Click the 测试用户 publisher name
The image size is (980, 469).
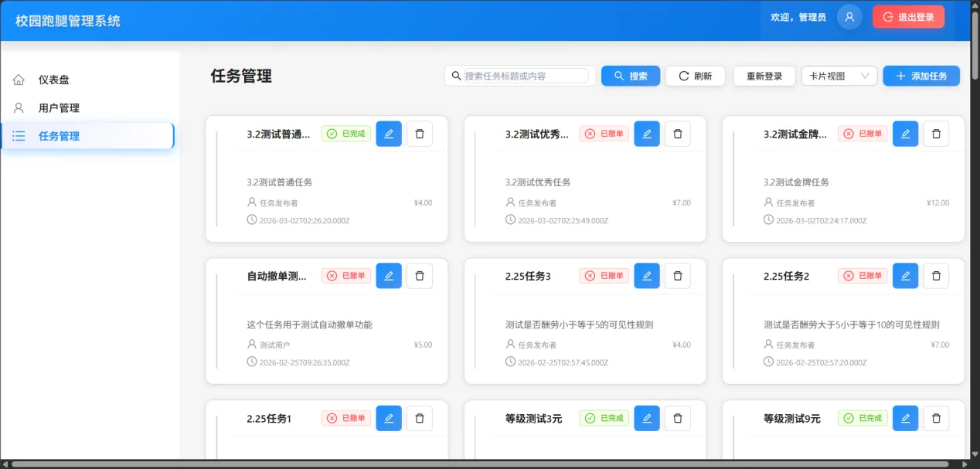(275, 345)
